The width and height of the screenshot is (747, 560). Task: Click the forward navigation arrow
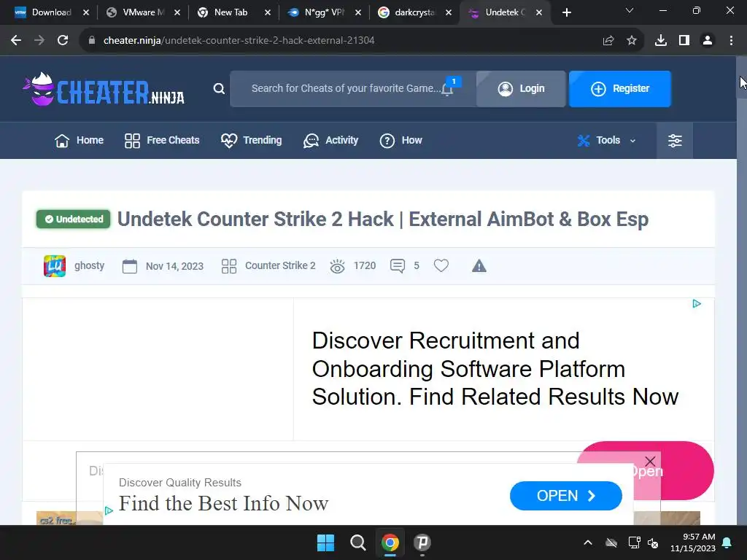[x=39, y=41]
